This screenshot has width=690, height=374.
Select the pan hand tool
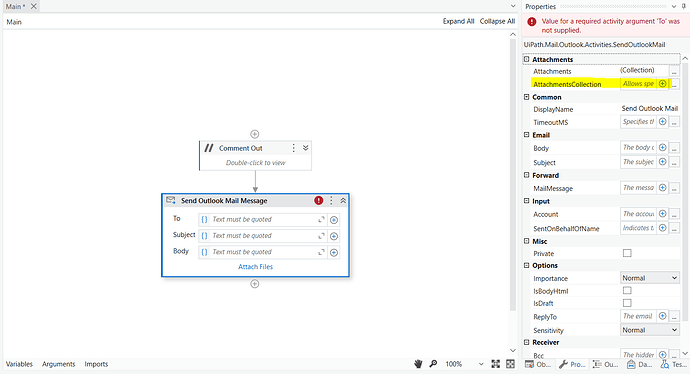pos(418,364)
